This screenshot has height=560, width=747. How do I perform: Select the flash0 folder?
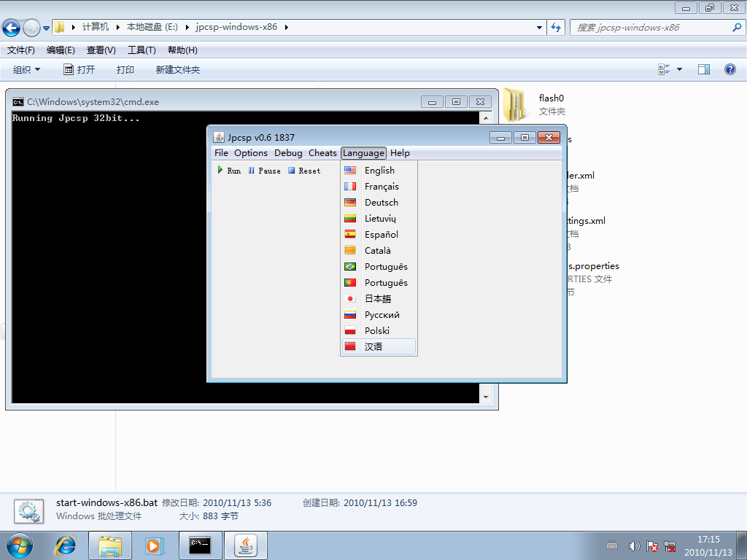tap(535, 105)
